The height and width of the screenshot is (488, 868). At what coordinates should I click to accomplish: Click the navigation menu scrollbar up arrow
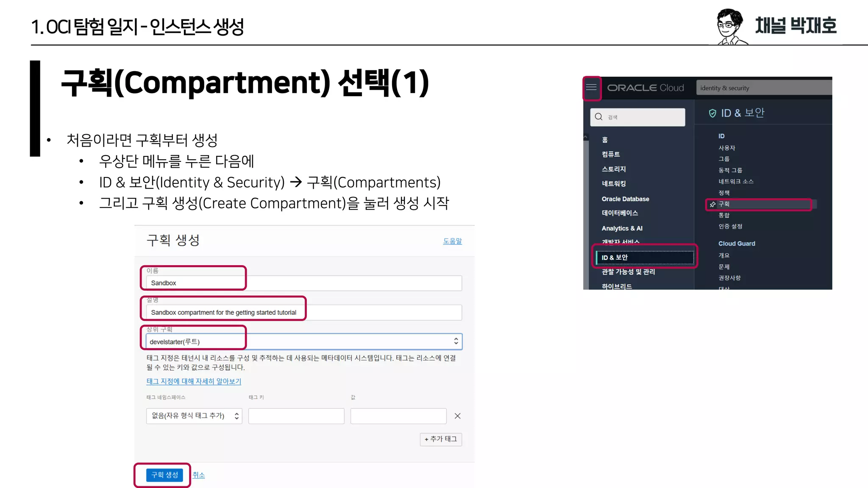coord(586,137)
